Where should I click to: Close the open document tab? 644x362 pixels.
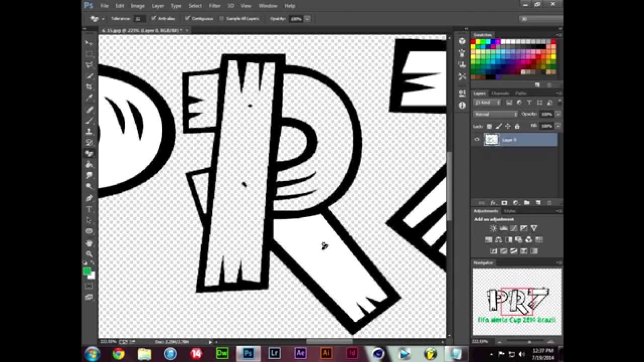(x=187, y=31)
